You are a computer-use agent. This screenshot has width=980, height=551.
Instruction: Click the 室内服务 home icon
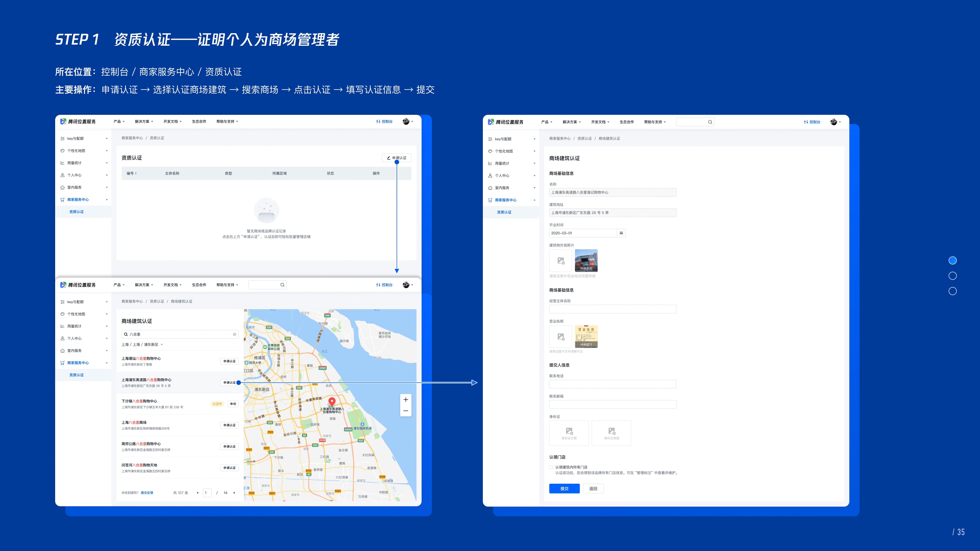tap(62, 187)
